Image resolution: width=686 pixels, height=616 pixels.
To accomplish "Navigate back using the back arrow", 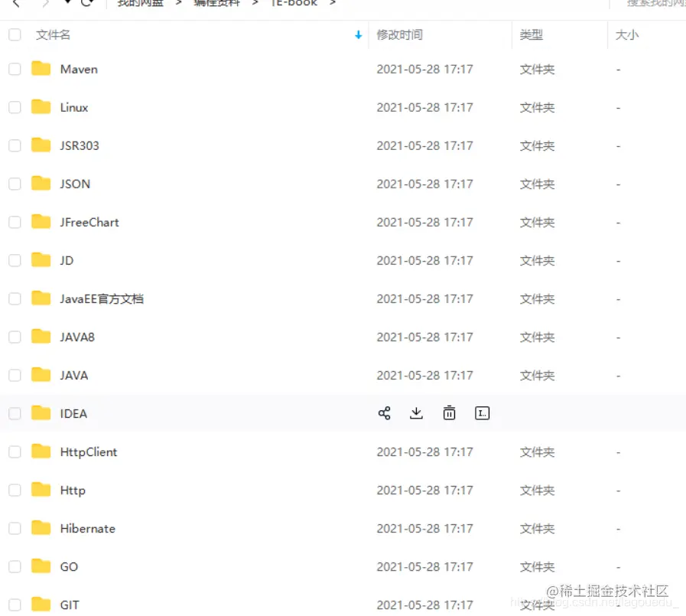I will (x=15, y=4).
